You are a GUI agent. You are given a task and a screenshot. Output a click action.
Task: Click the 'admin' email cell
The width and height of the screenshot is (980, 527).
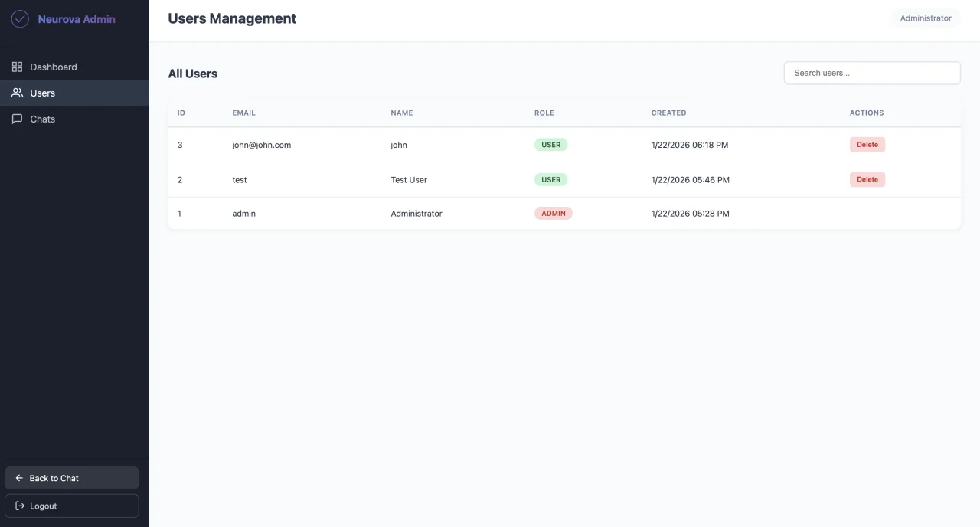click(x=244, y=214)
